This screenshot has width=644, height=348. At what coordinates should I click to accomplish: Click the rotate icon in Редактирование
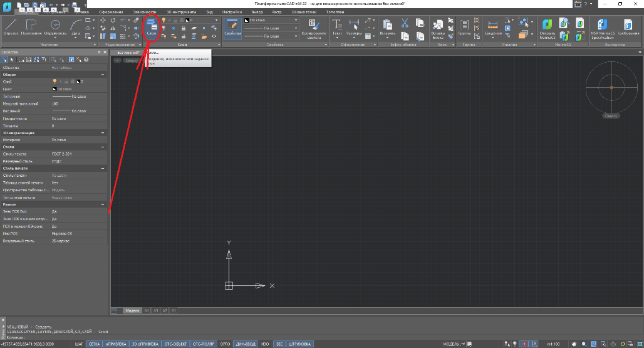click(x=113, y=20)
